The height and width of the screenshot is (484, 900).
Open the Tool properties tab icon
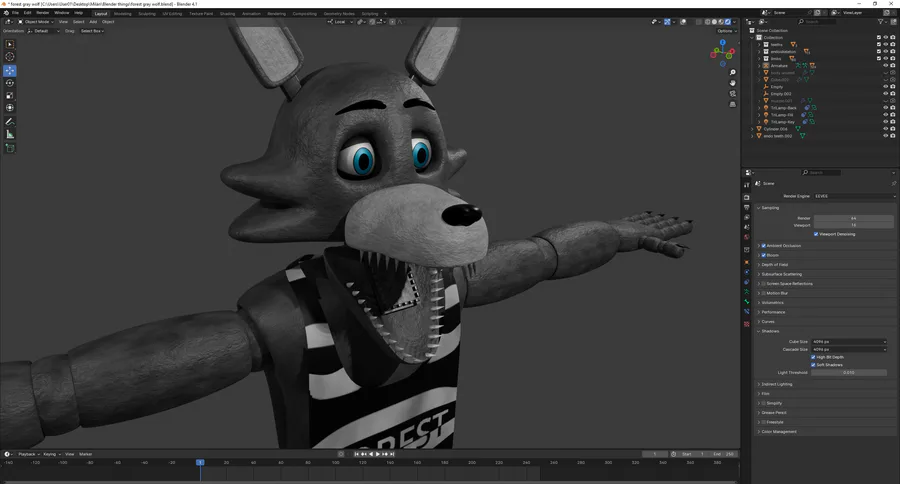(747, 185)
